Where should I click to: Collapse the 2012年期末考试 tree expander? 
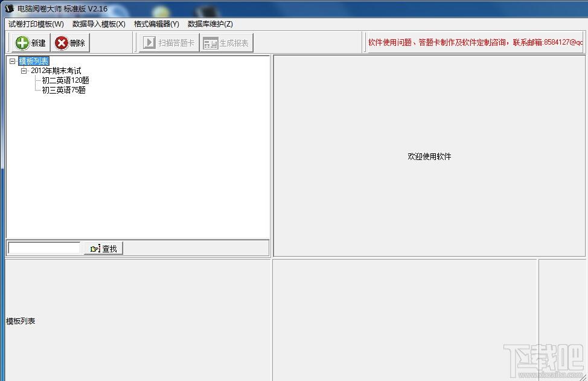click(24, 71)
